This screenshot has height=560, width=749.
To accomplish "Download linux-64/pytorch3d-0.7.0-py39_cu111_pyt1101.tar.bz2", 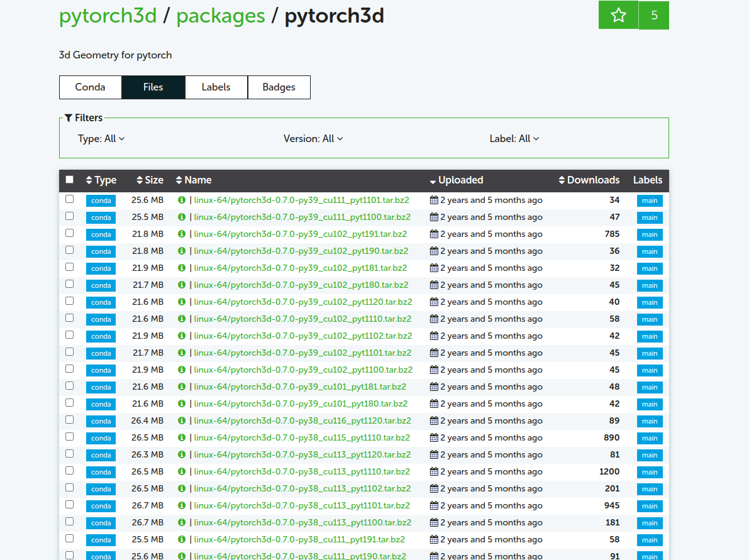I will coord(301,200).
